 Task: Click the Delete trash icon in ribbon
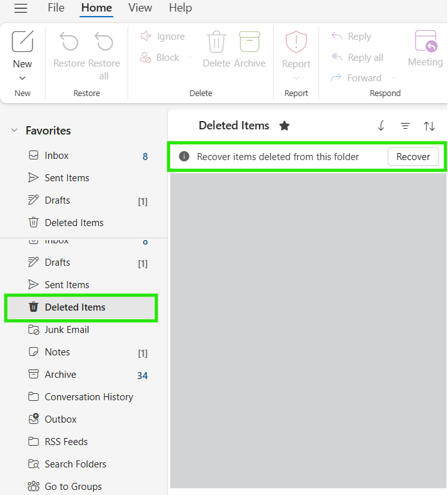(x=217, y=42)
